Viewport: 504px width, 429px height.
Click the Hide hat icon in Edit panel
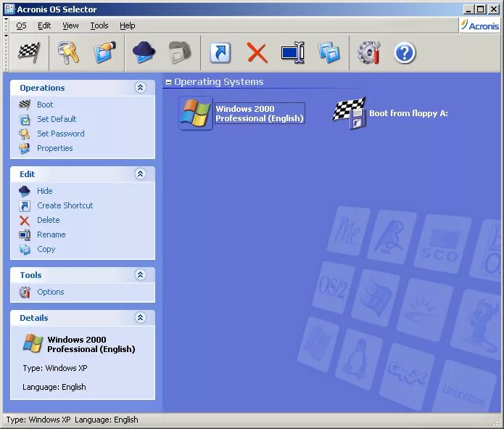[x=25, y=191]
